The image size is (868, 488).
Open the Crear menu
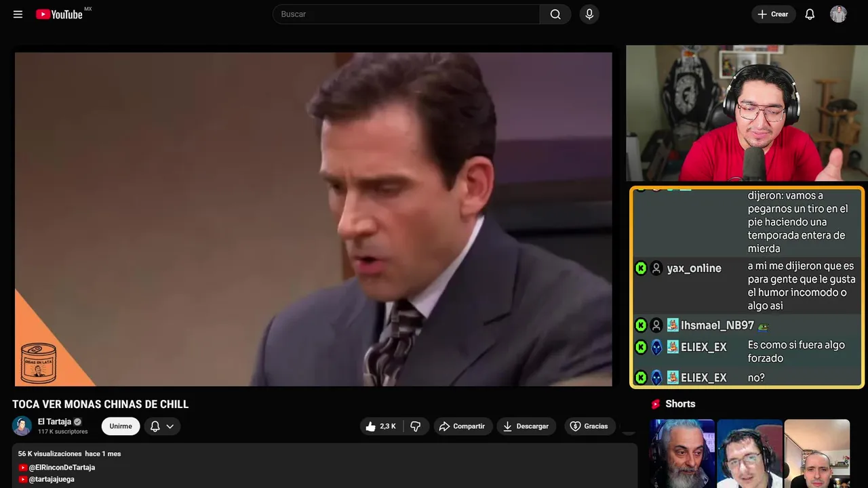[x=773, y=14]
